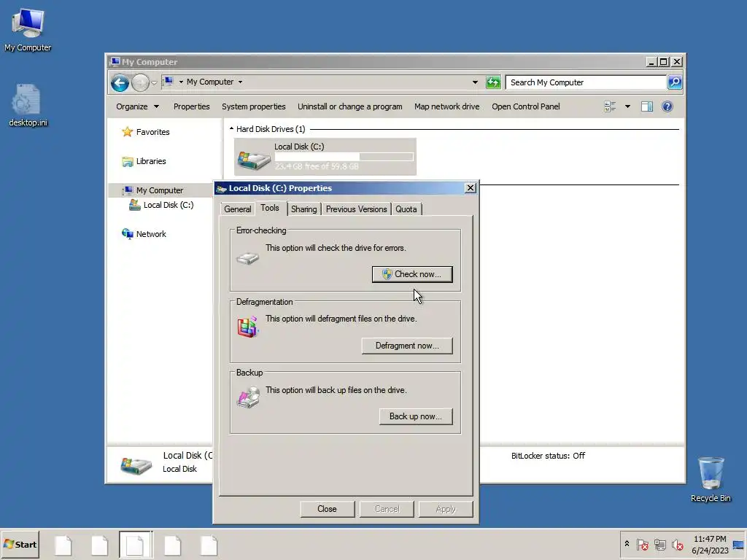Click the Search My Computer field
The height and width of the screenshot is (560, 747).
(586, 82)
